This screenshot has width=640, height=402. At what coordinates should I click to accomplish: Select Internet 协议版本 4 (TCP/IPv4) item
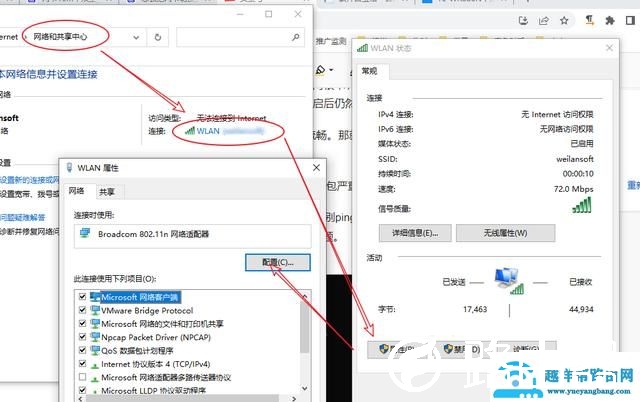[x=156, y=364]
